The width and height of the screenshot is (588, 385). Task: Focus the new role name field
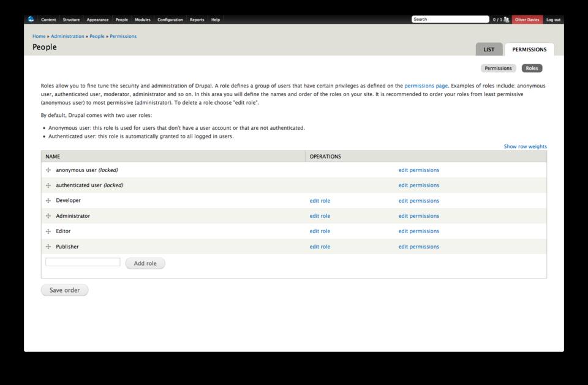[x=83, y=262]
